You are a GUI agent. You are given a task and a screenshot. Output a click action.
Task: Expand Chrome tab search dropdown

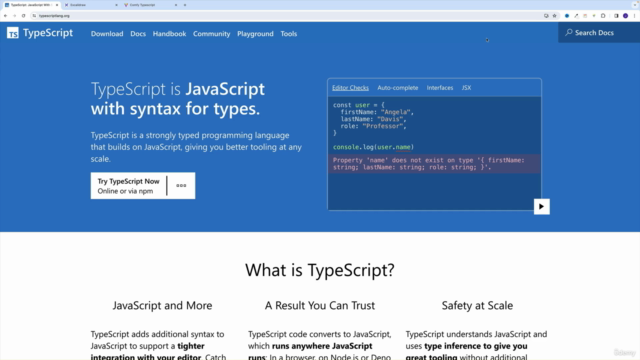coord(635,5)
